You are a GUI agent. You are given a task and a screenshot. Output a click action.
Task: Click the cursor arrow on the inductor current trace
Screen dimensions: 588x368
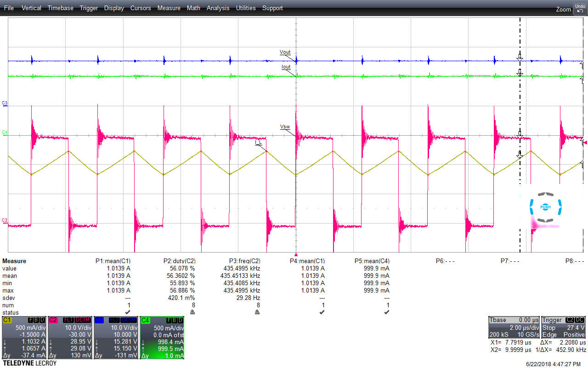[x=520, y=155]
